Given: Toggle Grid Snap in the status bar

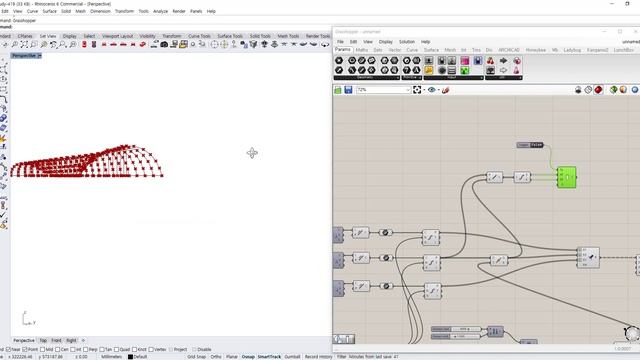Looking at the screenshot, I should pyautogui.click(x=197, y=357).
